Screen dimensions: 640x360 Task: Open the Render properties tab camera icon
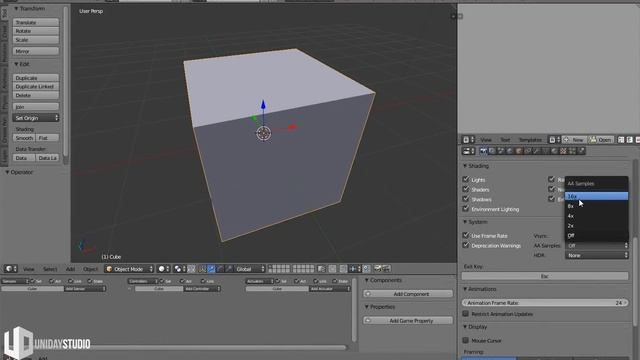coord(483,151)
